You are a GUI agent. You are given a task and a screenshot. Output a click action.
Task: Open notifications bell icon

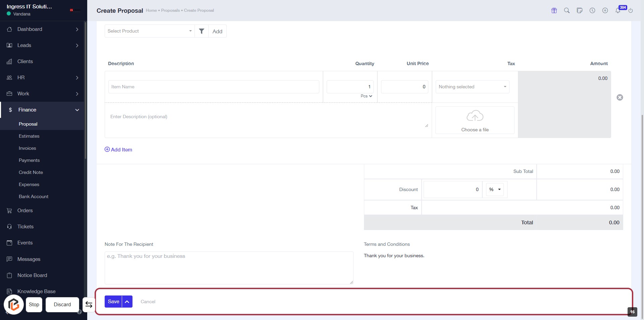pyautogui.click(x=618, y=10)
